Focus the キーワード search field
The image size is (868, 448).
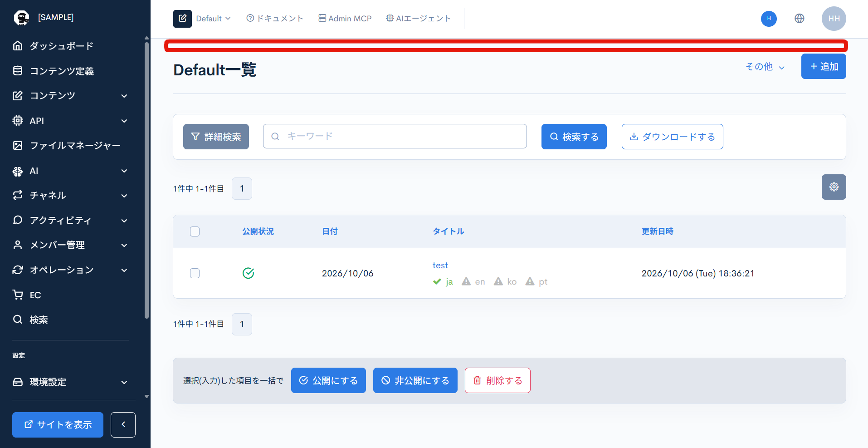pyautogui.click(x=395, y=136)
